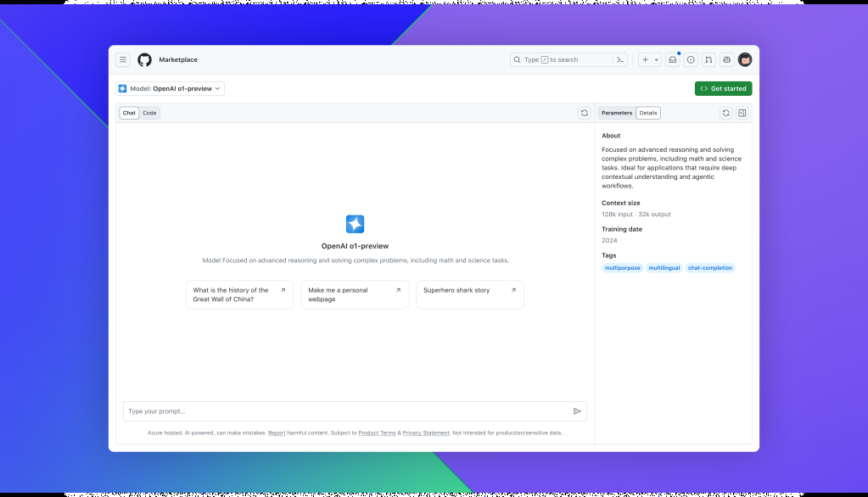
Task: Open the notifications inbox icon
Action: 672,59
